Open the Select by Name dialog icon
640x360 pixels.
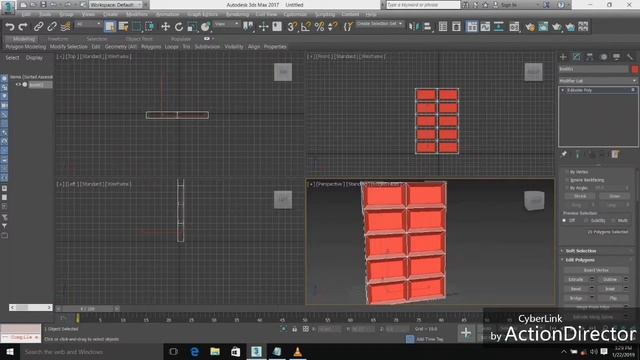[123, 27]
